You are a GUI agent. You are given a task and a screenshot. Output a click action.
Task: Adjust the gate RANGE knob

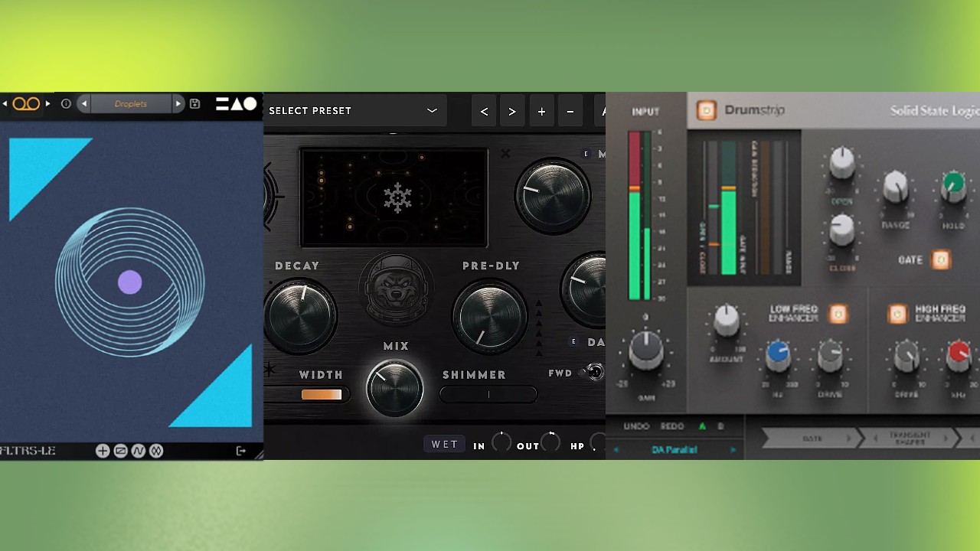pos(896,187)
